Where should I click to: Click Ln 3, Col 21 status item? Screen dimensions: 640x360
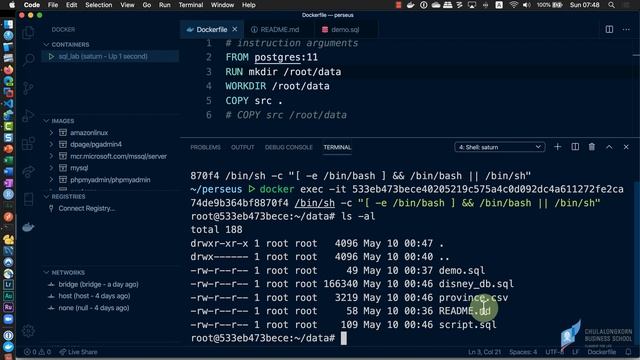click(484, 352)
